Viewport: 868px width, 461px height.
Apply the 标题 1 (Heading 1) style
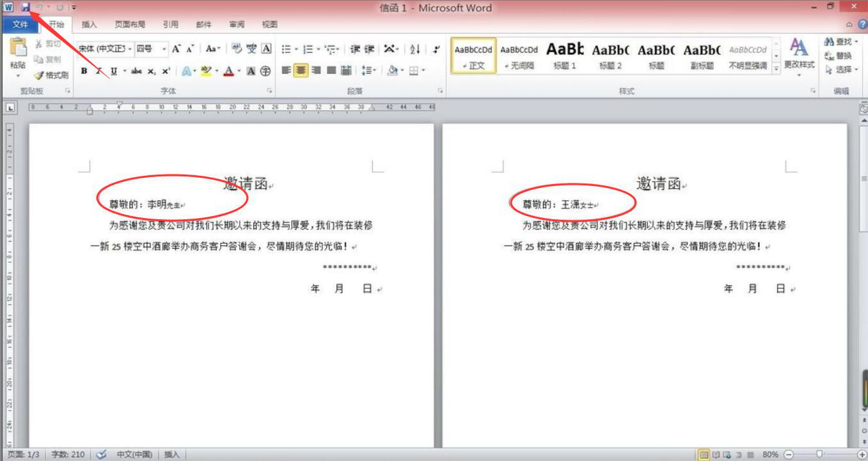[565, 56]
